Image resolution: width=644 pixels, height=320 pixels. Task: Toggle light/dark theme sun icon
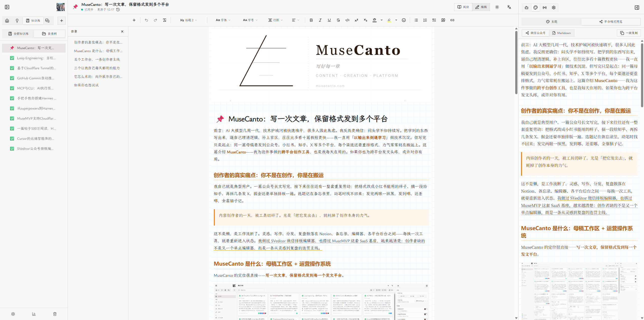point(497,7)
